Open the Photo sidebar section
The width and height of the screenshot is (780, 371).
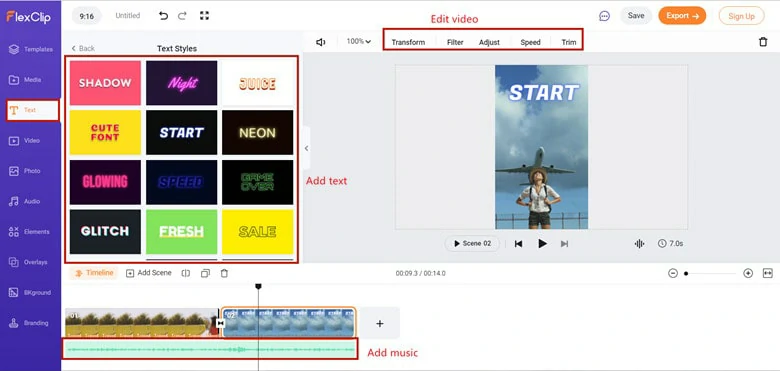coord(24,171)
